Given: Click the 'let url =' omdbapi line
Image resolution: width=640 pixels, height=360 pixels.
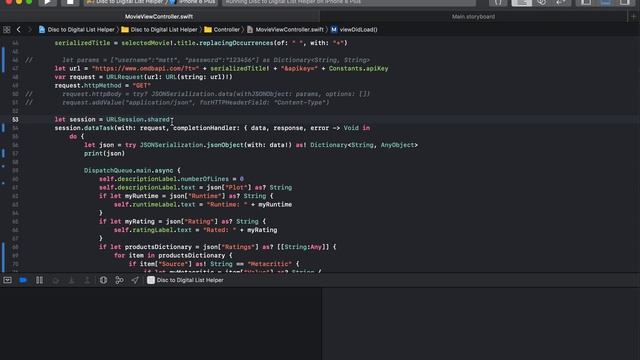Looking at the screenshot, I should 222,69.
